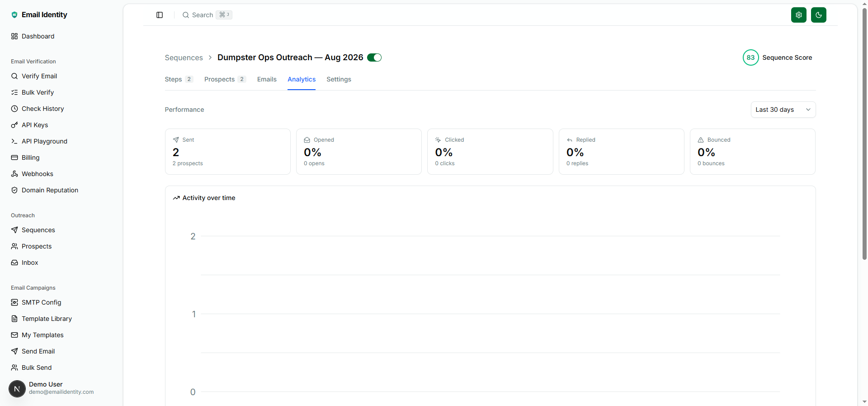Toggle the sequence active switch
868x406 pixels.
click(x=374, y=57)
